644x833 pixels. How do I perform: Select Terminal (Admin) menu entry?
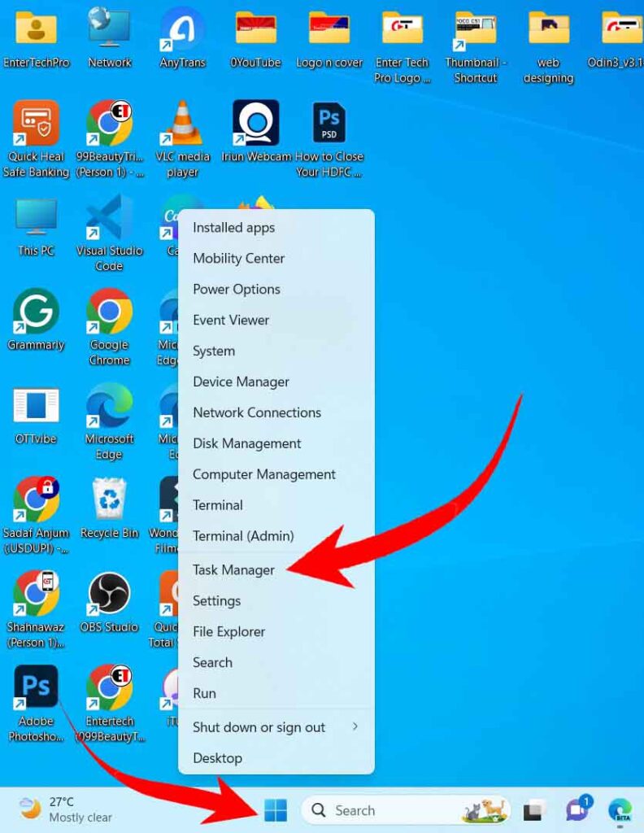click(243, 536)
